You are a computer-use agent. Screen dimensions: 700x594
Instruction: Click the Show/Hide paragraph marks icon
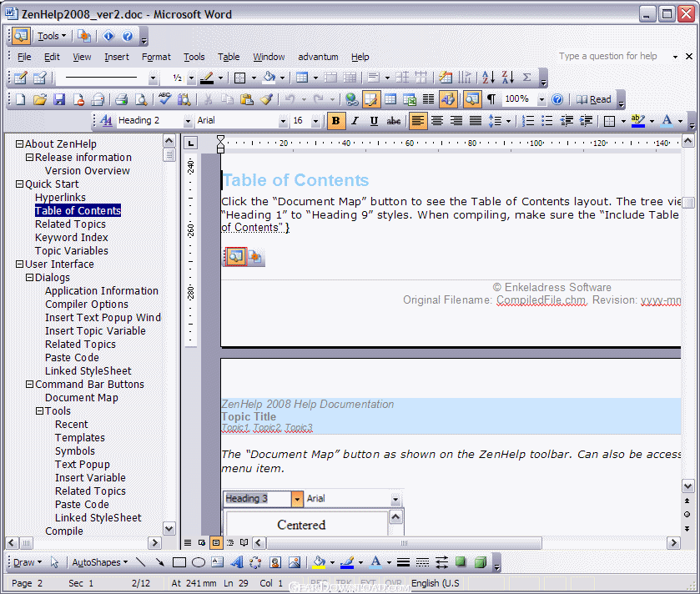[491, 99]
